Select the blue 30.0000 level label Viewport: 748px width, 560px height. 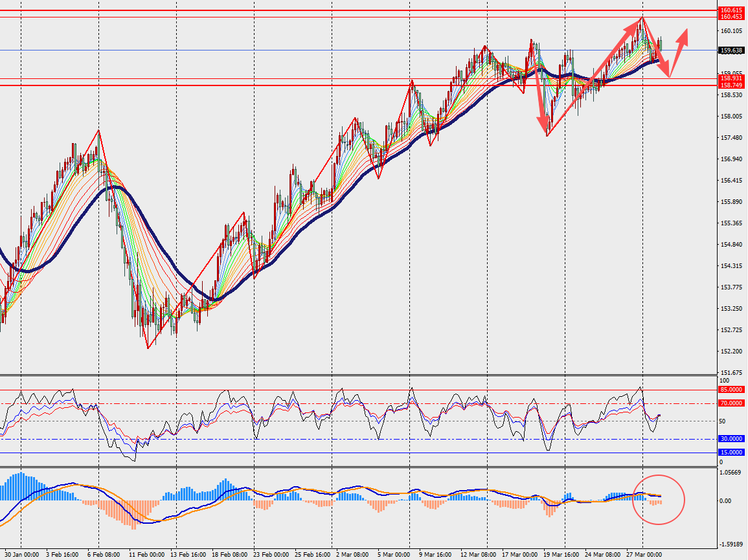click(x=731, y=438)
